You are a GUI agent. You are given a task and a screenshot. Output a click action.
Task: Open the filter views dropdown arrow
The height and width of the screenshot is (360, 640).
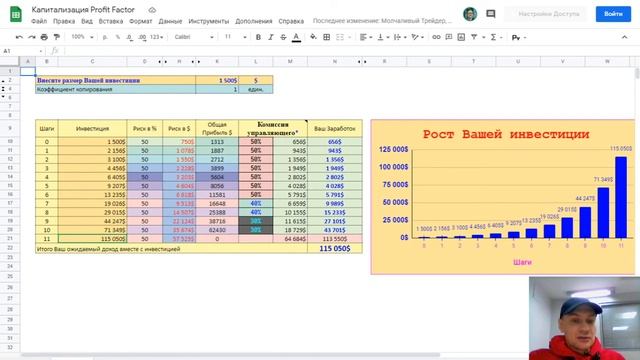[x=484, y=38]
